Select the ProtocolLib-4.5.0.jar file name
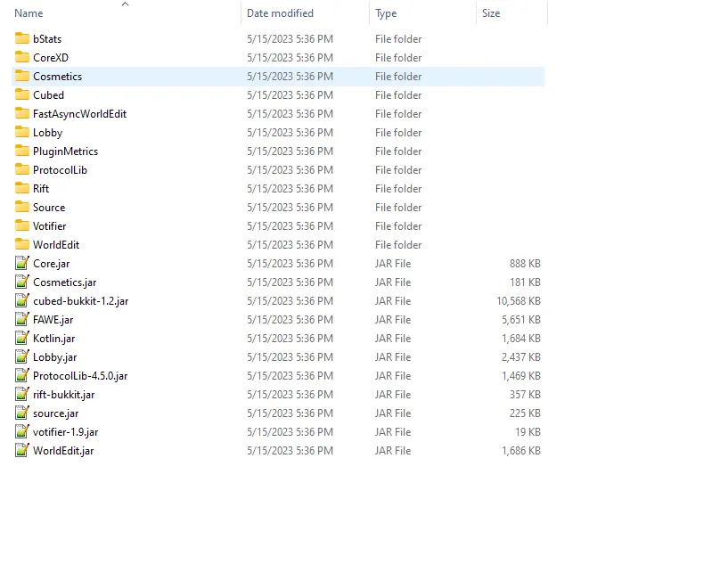728x581 pixels. click(80, 376)
